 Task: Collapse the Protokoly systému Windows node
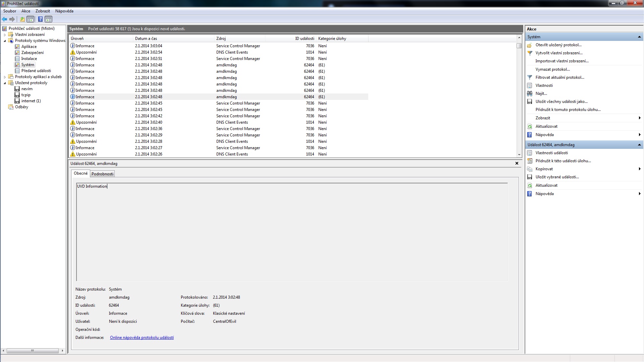point(5,41)
